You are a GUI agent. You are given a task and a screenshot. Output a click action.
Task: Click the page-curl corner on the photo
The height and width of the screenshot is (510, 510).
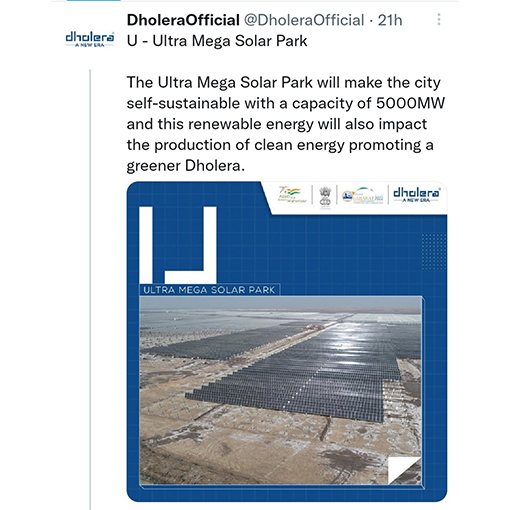[x=405, y=470]
